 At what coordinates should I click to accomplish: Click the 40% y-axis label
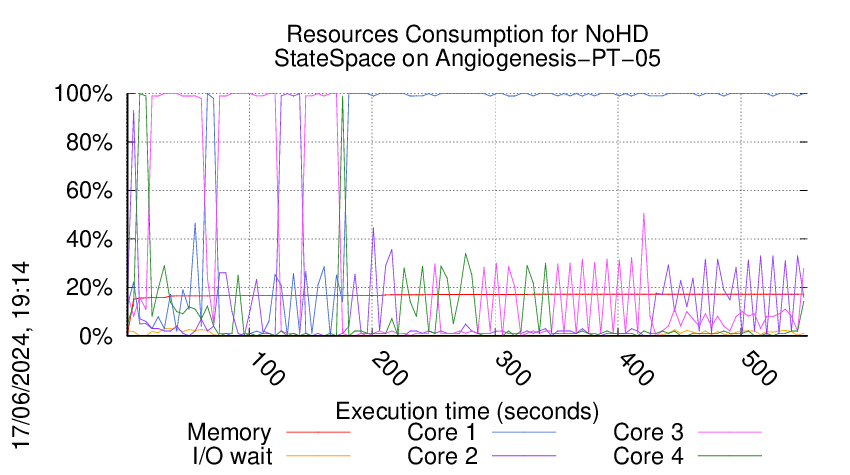[x=89, y=239]
